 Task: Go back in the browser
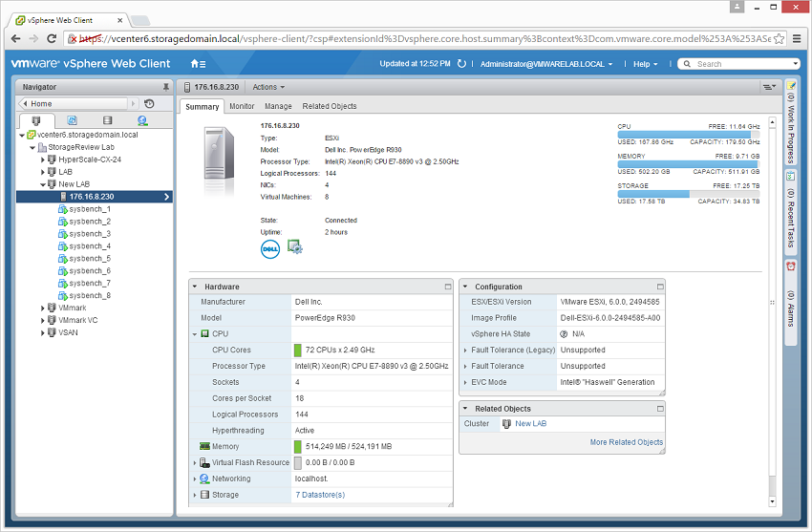15,38
